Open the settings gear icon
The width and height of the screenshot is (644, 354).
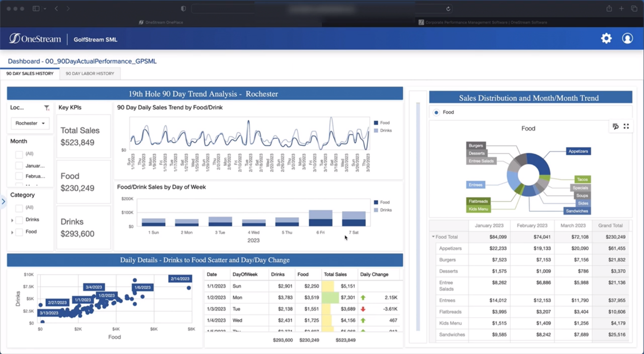(x=606, y=39)
